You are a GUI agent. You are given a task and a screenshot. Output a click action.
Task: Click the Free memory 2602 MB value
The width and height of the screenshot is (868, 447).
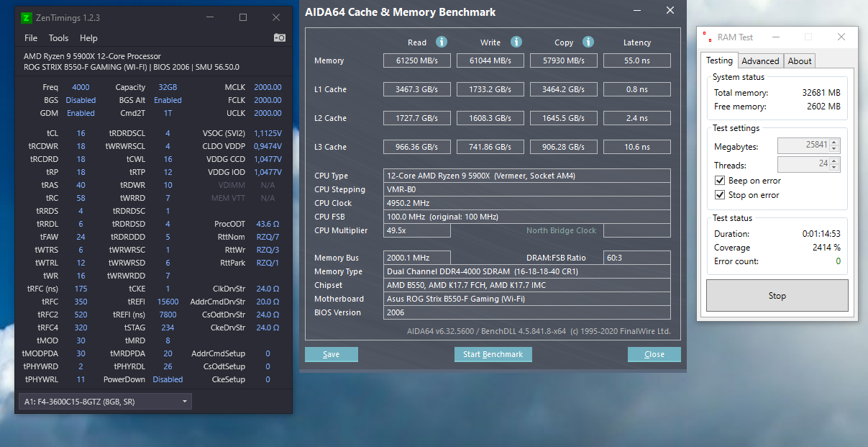click(x=823, y=107)
